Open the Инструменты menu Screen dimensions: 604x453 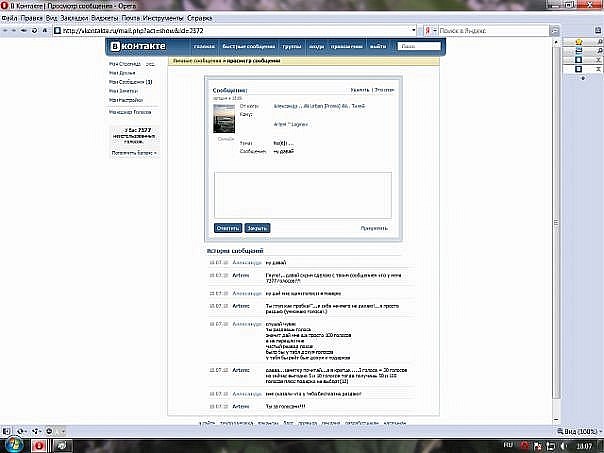point(163,18)
